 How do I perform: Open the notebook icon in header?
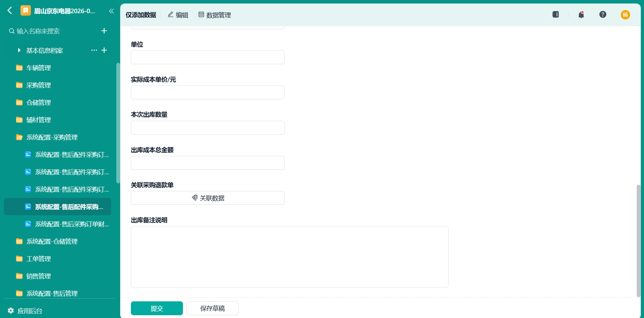[x=555, y=14]
